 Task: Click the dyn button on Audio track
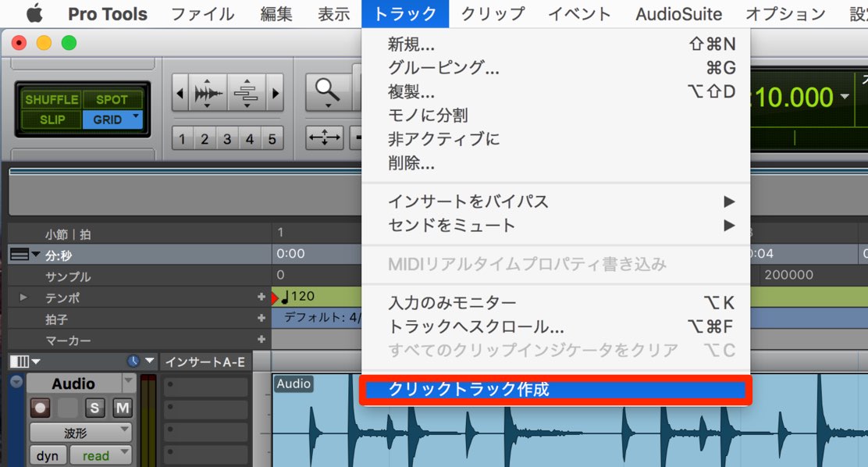click(48, 455)
